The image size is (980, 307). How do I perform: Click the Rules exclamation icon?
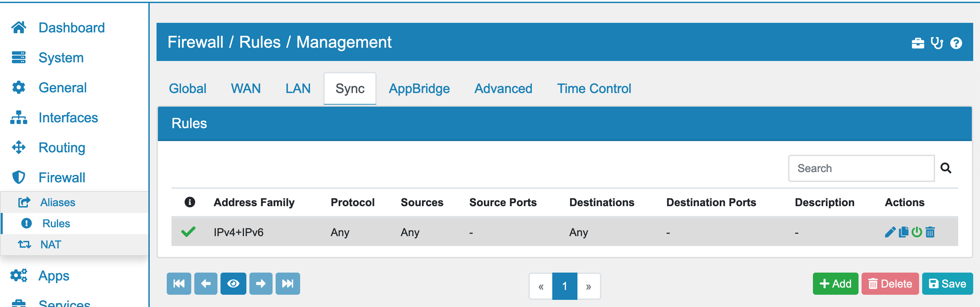26,223
